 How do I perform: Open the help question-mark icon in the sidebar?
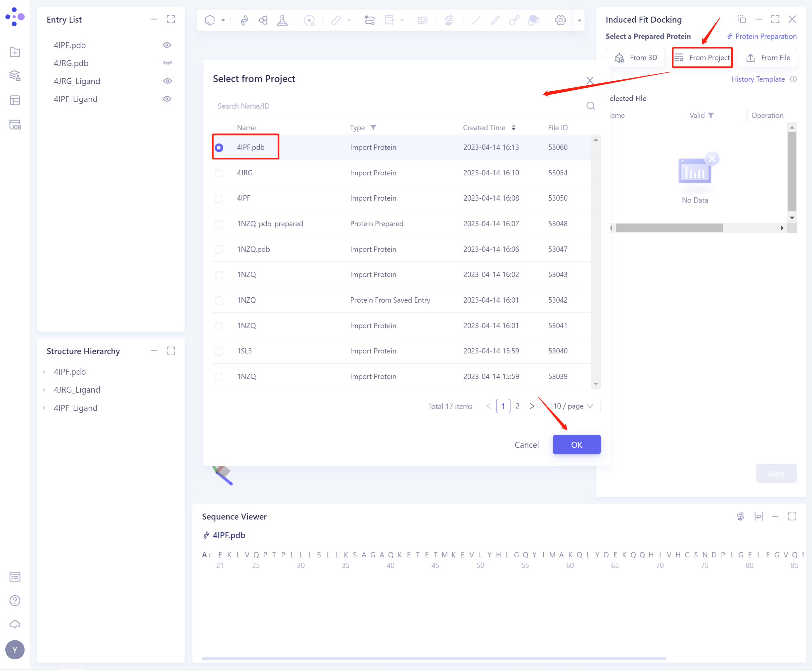15,601
